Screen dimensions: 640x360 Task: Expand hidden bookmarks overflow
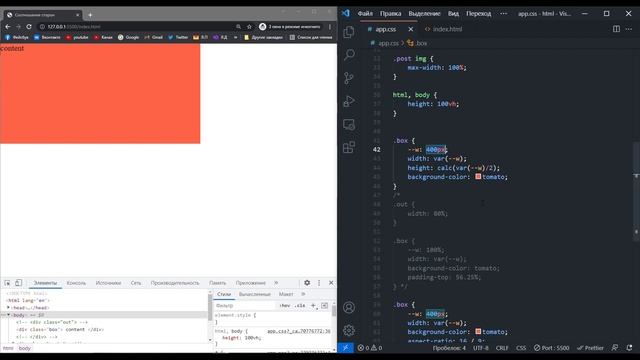tap(236, 37)
